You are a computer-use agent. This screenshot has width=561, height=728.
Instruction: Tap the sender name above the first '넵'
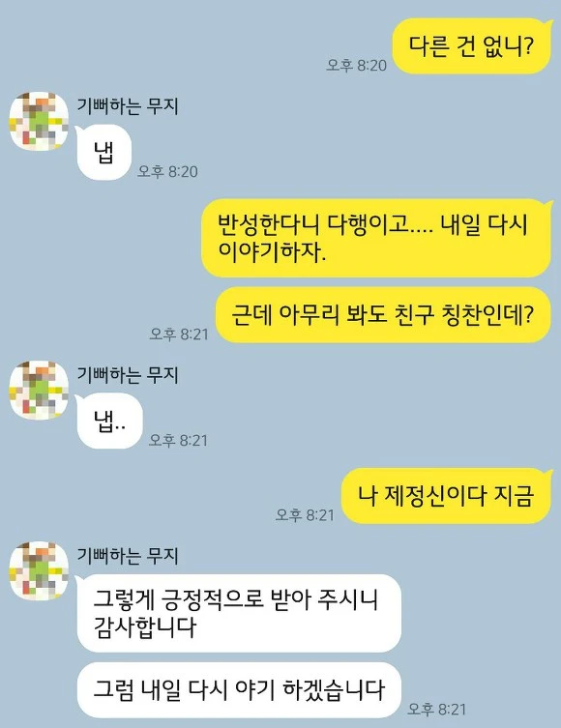point(128,106)
